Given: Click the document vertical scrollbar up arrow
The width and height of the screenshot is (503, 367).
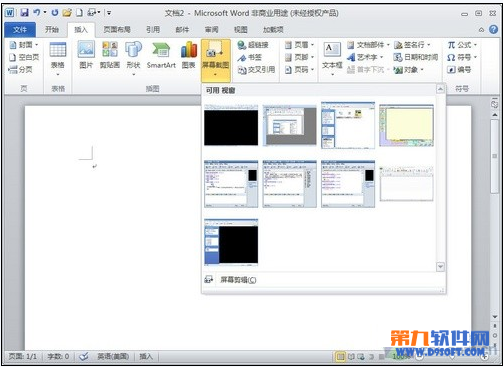Looking at the screenshot, I should click(x=495, y=114).
